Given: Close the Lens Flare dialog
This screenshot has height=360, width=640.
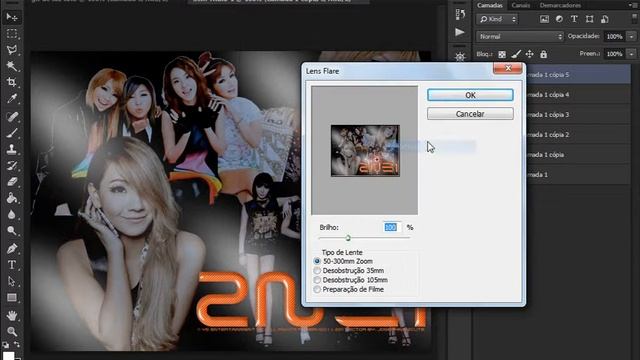Looking at the screenshot, I should coord(508,68).
